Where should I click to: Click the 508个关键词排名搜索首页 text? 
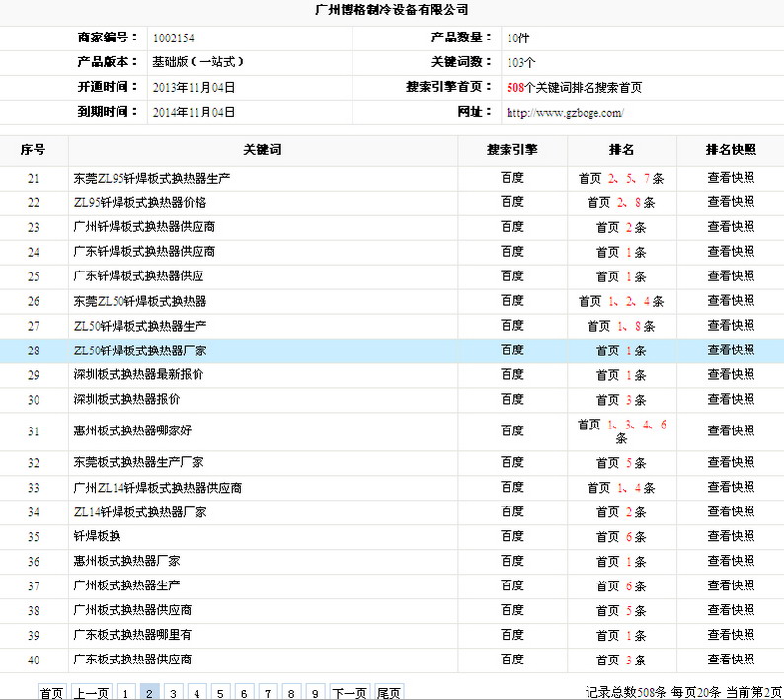click(x=574, y=88)
